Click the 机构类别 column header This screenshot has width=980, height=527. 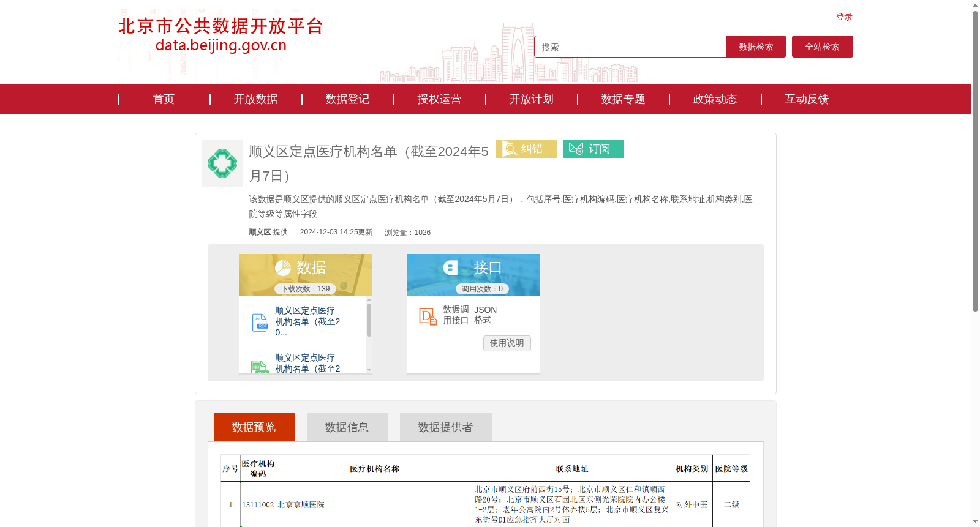692,469
